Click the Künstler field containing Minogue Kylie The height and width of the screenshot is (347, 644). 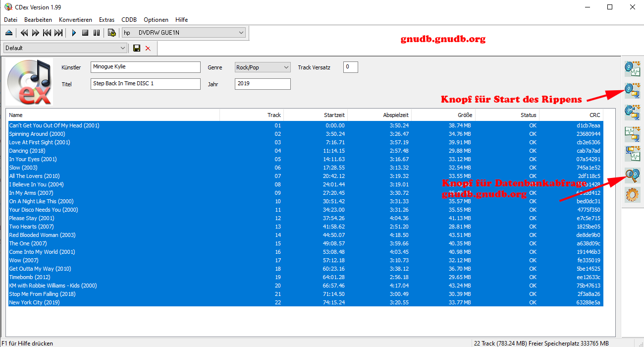coord(146,67)
